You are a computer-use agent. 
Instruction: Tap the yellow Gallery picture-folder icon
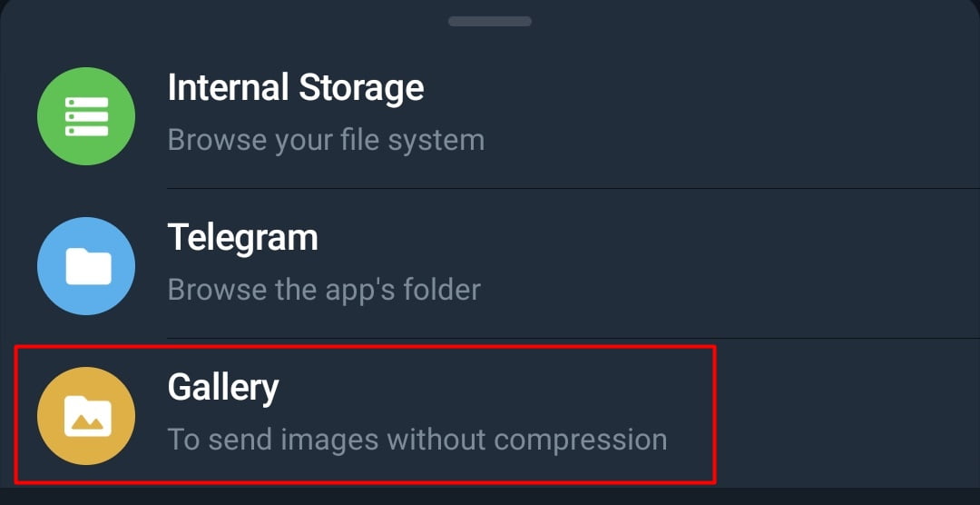pos(86,416)
